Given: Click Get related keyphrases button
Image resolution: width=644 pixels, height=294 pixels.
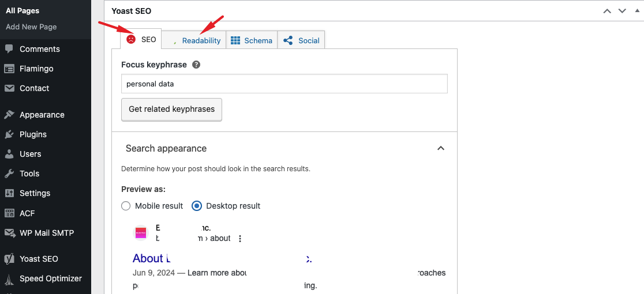Looking at the screenshot, I should pyautogui.click(x=172, y=110).
